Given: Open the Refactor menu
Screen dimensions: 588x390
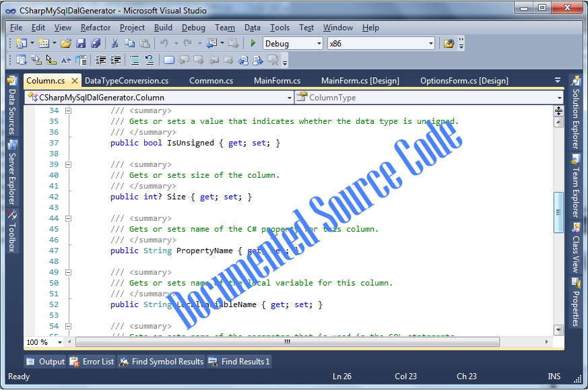Looking at the screenshot, I should click(96, 28).
